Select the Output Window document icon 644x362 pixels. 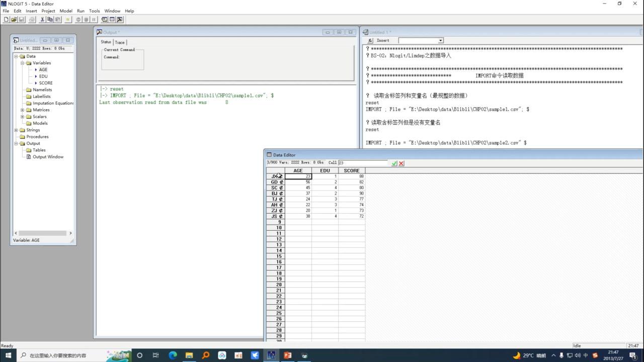[x=29, y=157]
